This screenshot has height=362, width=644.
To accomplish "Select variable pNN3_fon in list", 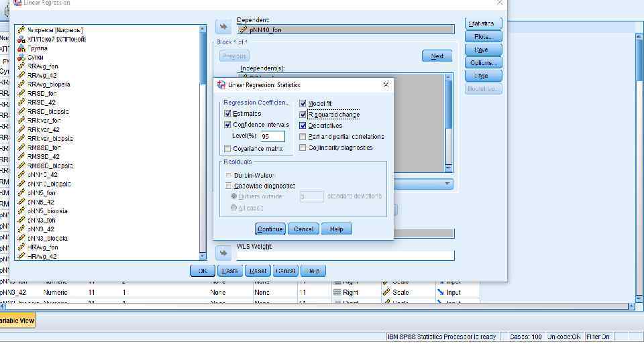I will [x=42, y=220].
